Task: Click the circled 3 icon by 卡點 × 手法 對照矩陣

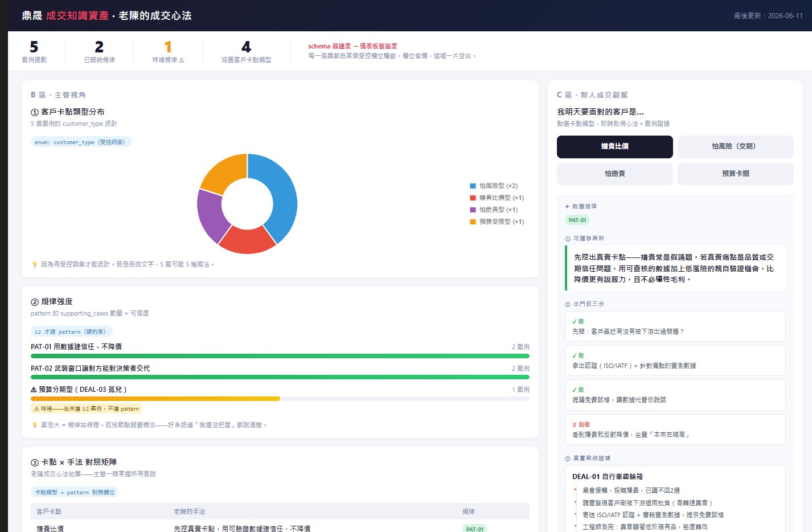Action: coord(35,463)
